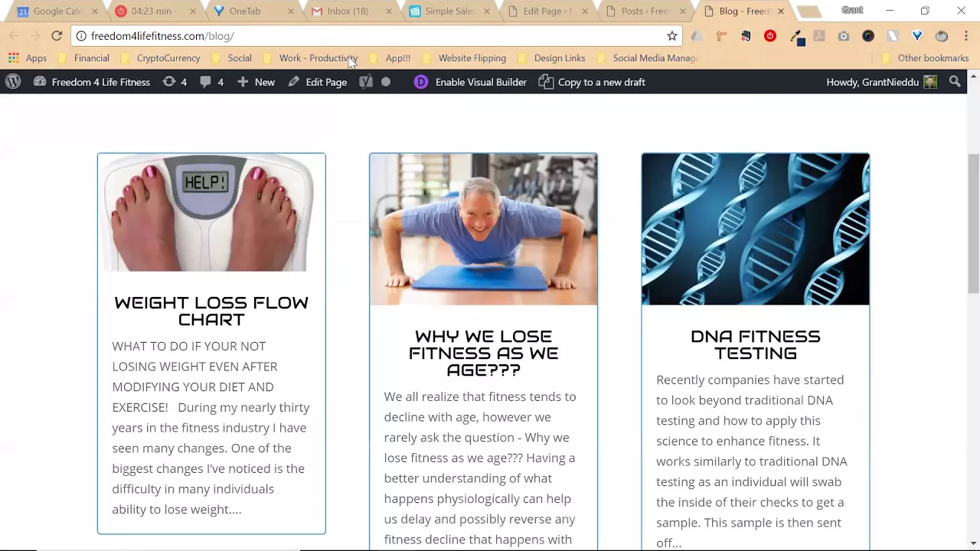The image size is (980, 551).
Task: Click the signpost extension icon
Action: pos(721,36)
